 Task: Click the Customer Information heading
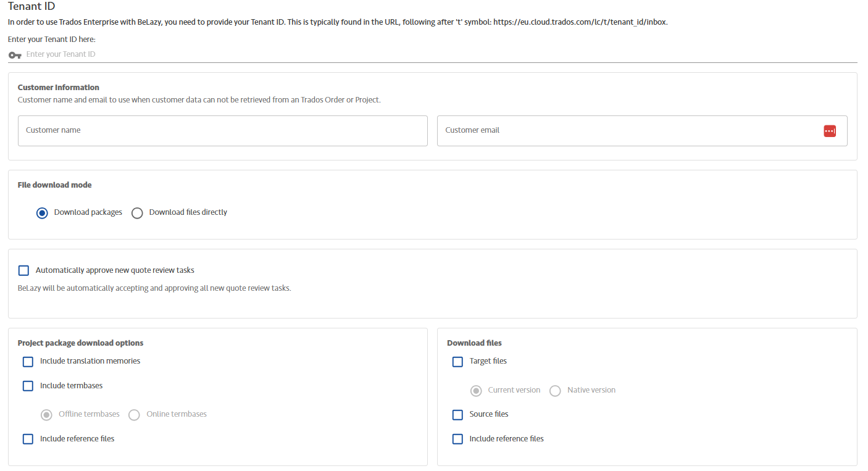(x=59, y=88)
